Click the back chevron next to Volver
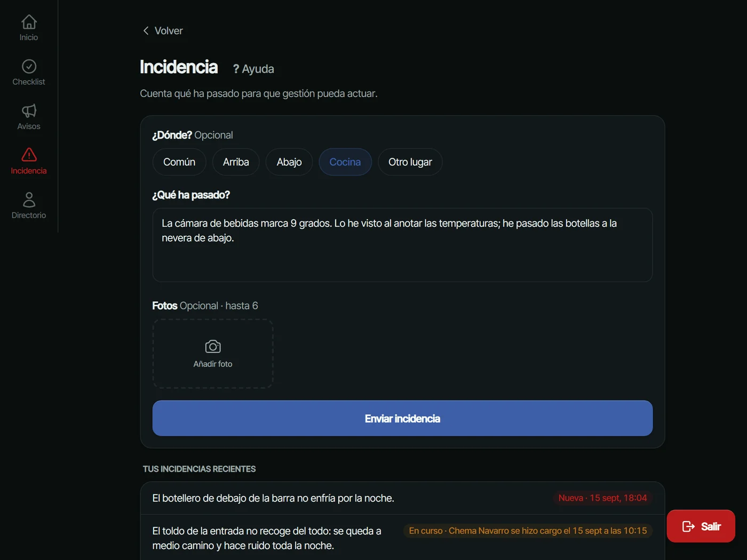 pos(146,31)
